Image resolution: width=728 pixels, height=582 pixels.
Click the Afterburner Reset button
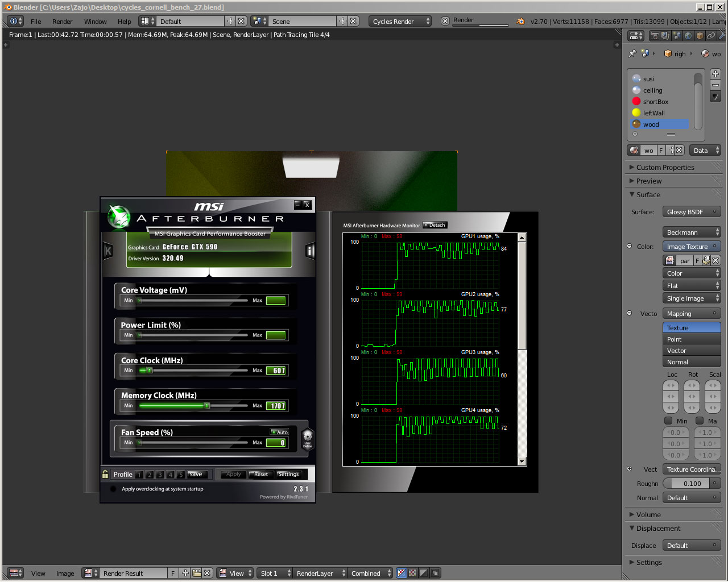click(261, 474)
